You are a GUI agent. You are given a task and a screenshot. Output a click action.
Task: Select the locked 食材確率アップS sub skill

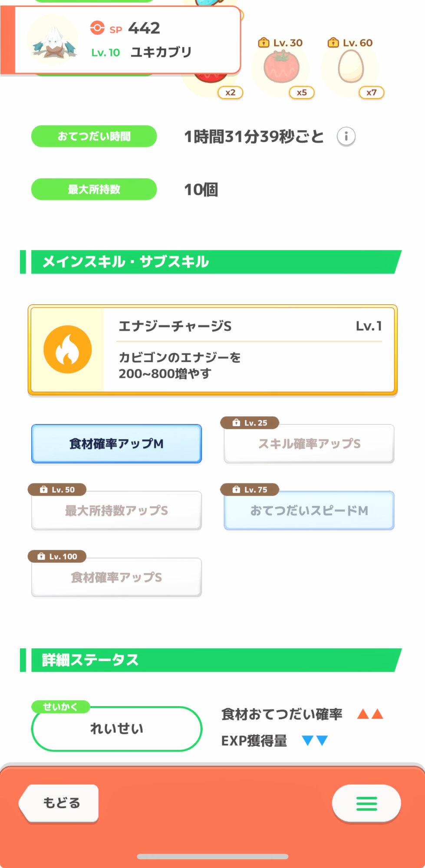coord(116,577)
